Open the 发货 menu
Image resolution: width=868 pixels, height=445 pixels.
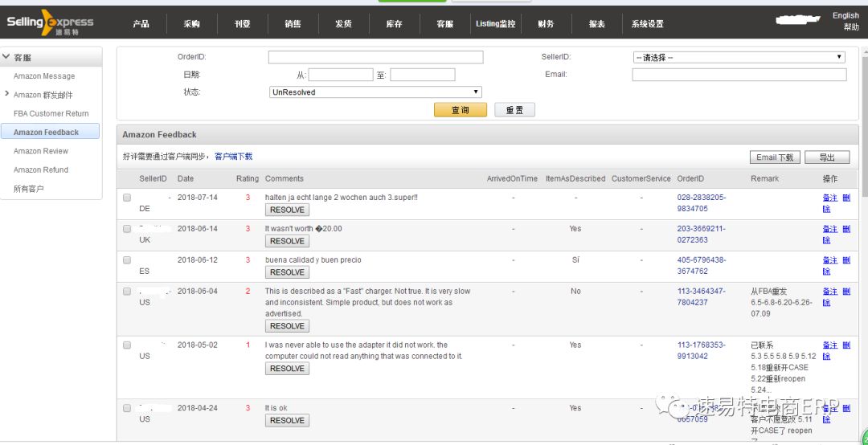[x=343, y=24]
